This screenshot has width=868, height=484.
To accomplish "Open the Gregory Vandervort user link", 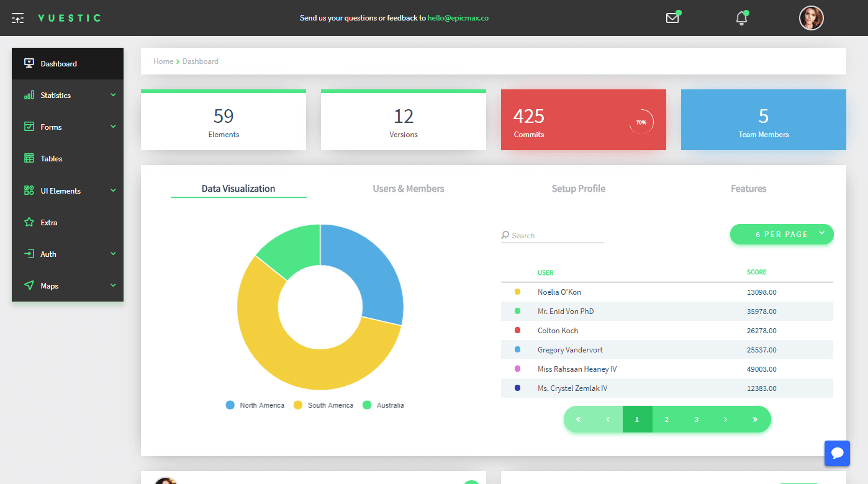I will pos(570,349).
